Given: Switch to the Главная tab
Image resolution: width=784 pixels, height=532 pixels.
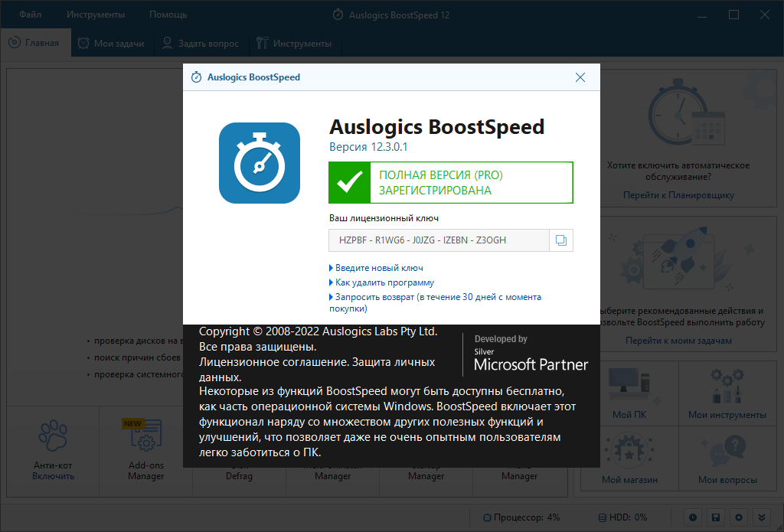Looking at the screenshot, I should pyautogui.click(x=35, y=43).
